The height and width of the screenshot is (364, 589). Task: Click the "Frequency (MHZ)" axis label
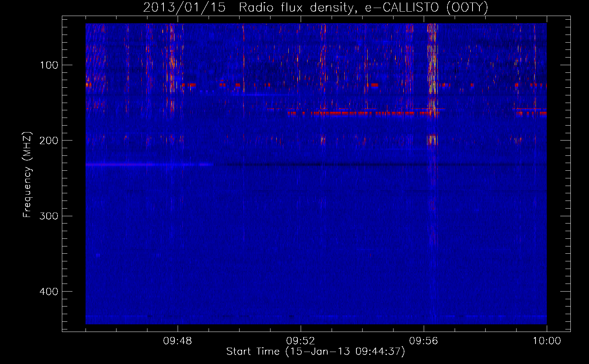click(x=27, y=175)
